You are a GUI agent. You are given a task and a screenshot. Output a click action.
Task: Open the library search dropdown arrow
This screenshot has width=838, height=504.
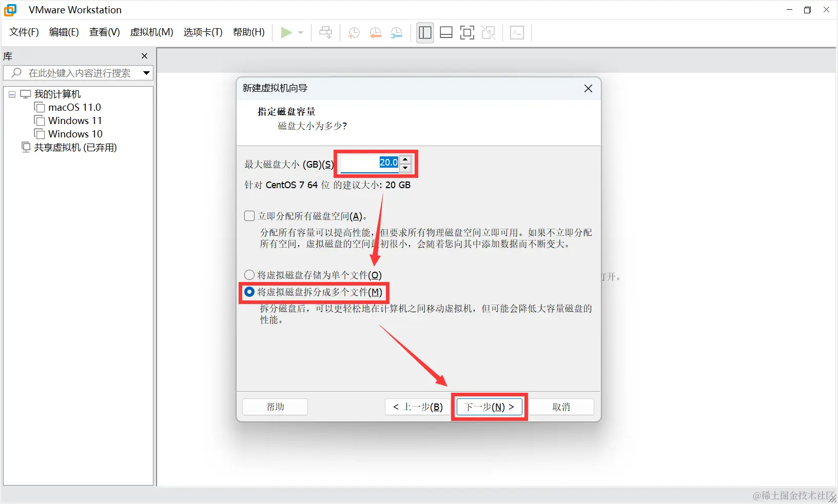[146, 73]
